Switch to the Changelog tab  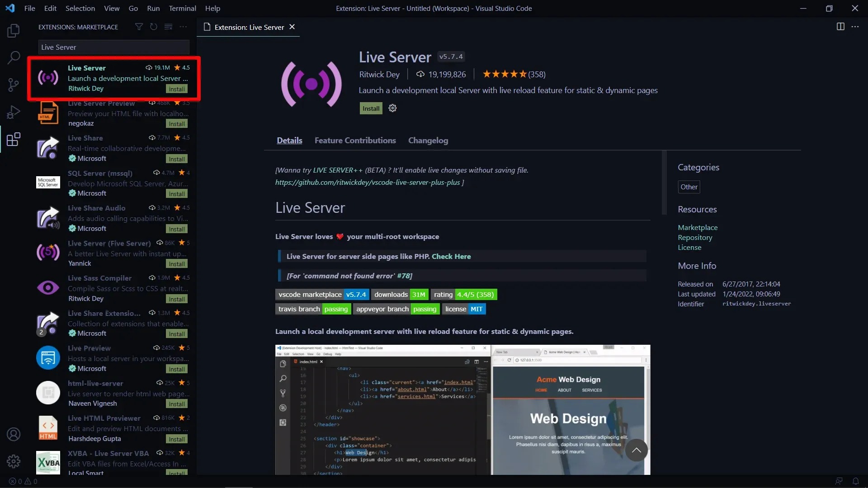(x=428, y=141)
